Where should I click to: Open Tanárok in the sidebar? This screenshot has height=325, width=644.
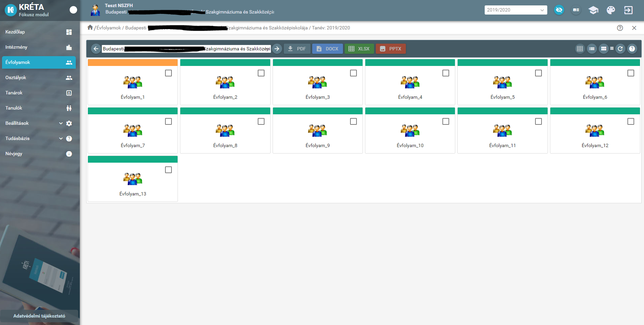pos(39,93)
